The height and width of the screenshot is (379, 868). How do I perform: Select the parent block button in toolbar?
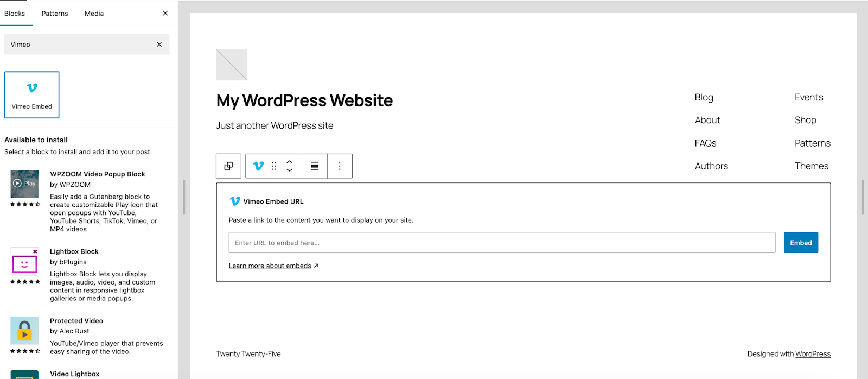tap(228, 166)
